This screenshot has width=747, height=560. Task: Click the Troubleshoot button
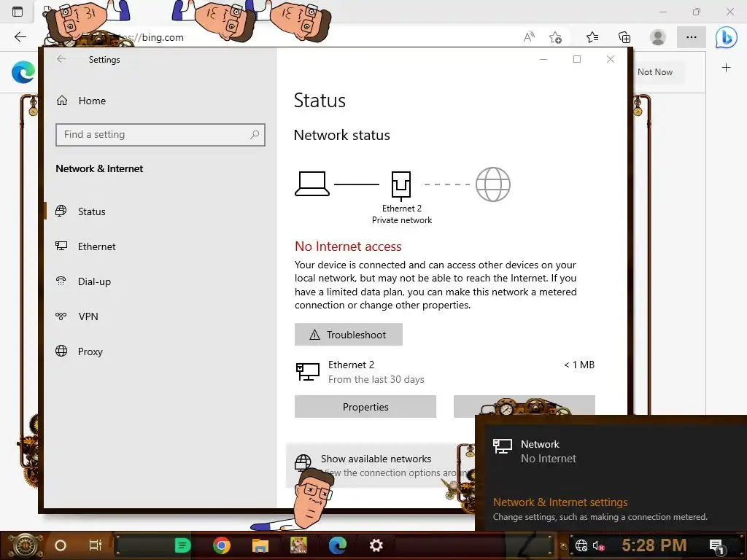(348, 334)
